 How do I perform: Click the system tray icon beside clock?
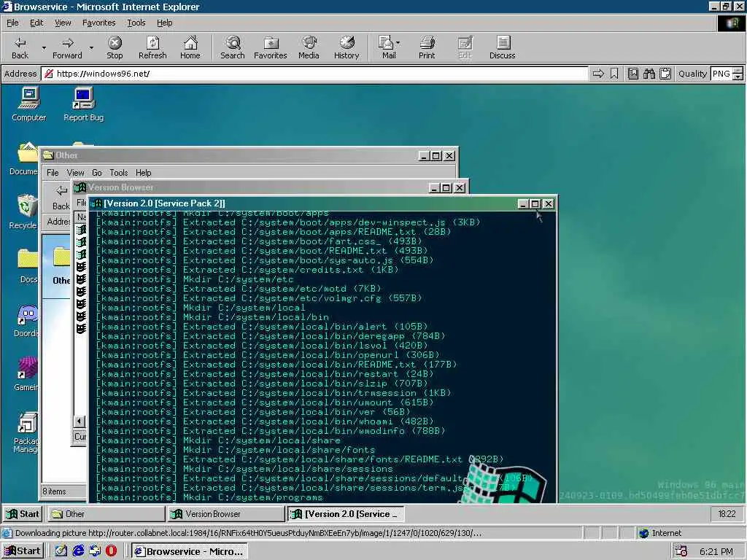(681, 551)
